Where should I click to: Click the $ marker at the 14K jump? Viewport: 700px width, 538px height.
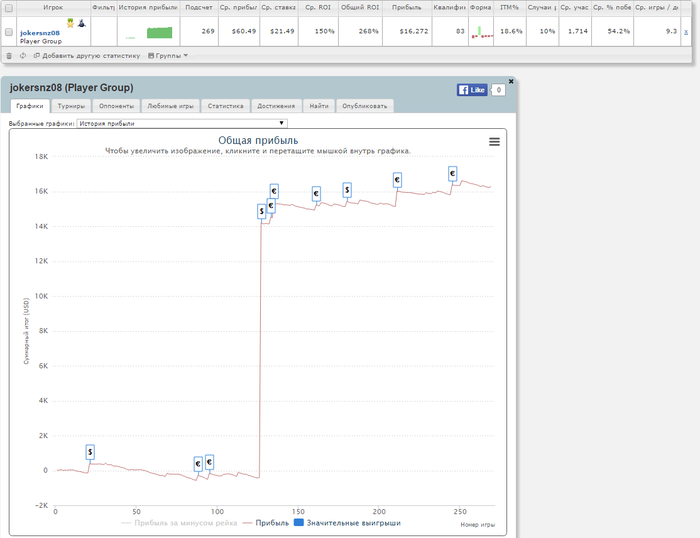pos(262,211)
